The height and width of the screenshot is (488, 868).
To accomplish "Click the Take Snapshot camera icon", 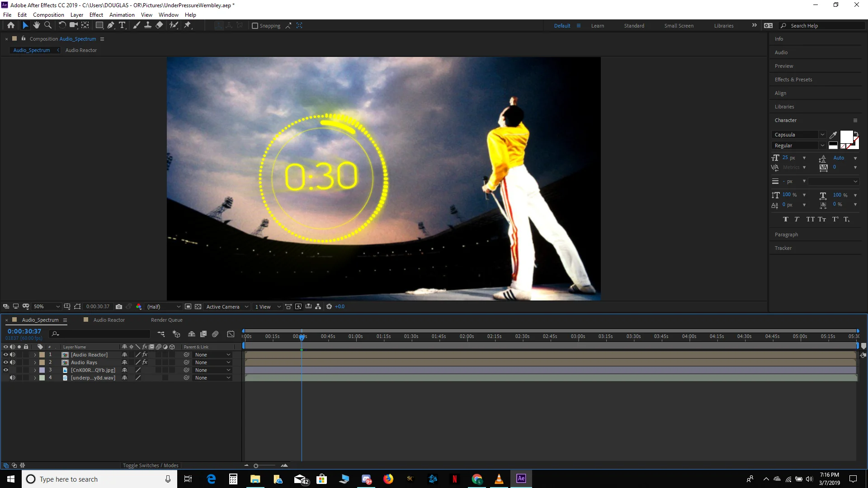I will pos(118,306).
